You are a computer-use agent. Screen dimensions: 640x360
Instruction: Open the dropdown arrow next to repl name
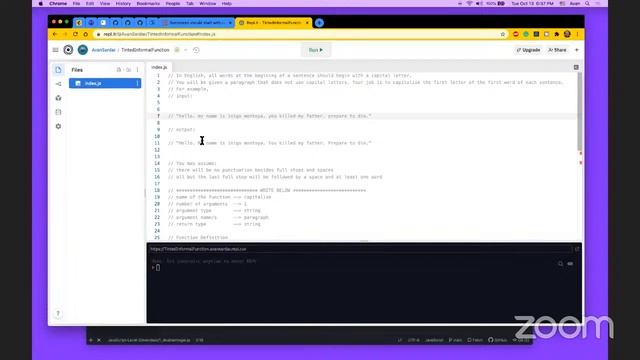pos(186,50)
